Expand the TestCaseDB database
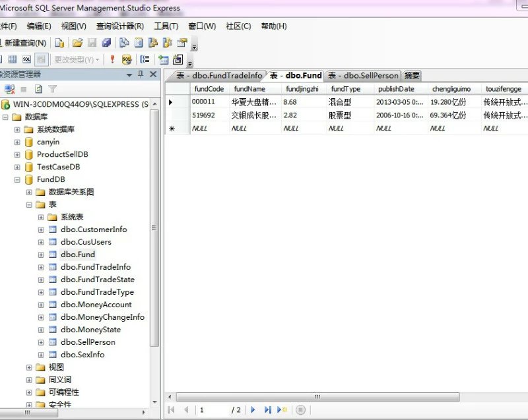 click(17, 167)
